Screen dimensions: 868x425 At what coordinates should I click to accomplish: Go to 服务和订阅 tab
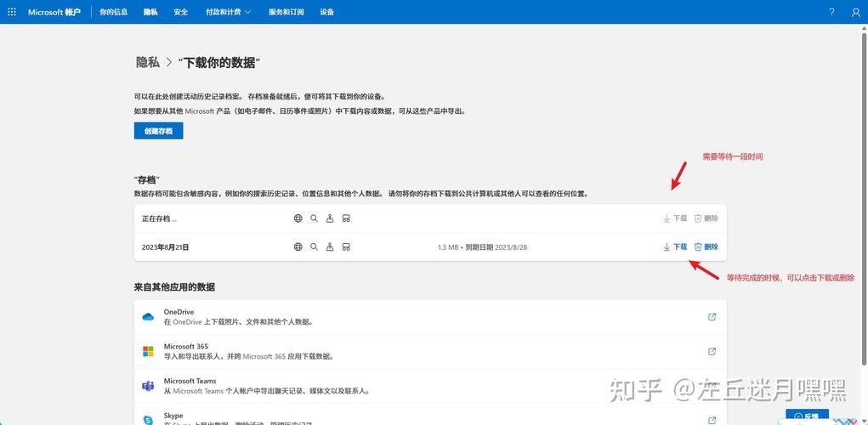(286, 12)
